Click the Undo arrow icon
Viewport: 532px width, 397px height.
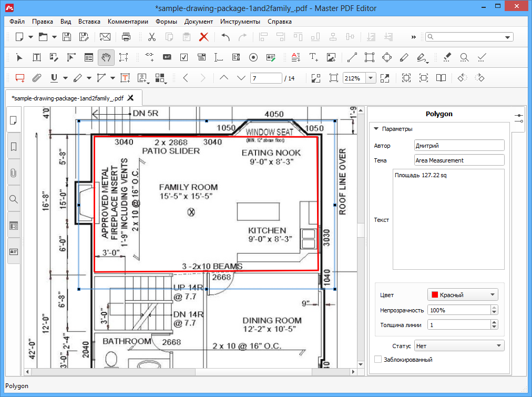coord(226,37)
